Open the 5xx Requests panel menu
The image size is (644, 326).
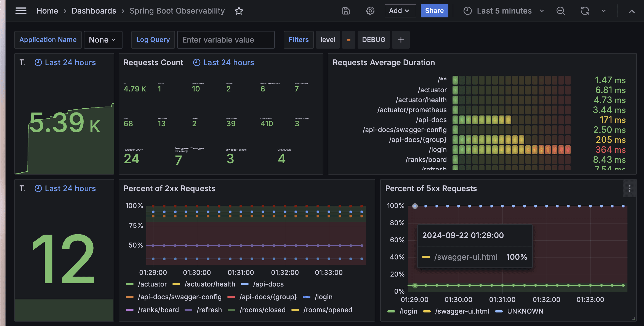coord(629,188)
